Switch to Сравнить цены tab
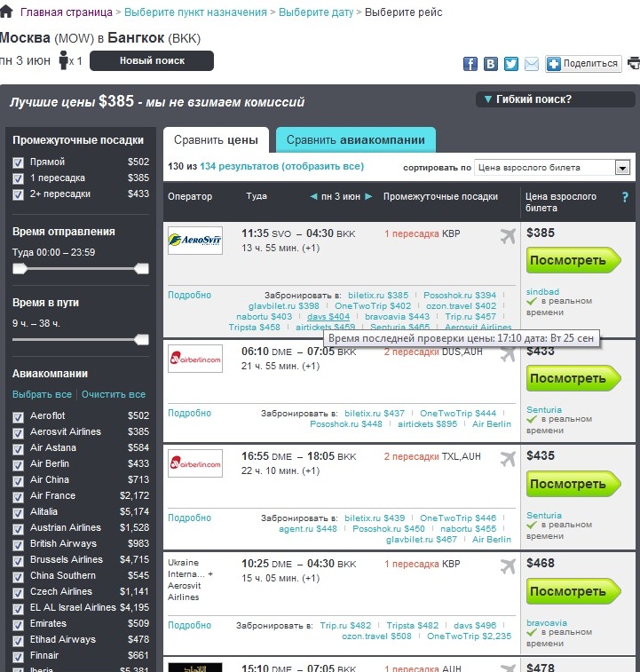This screenshot has height=672, width=640. pos(216,140)
